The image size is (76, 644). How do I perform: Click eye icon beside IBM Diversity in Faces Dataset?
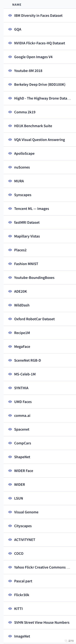(x=10, y=16)
